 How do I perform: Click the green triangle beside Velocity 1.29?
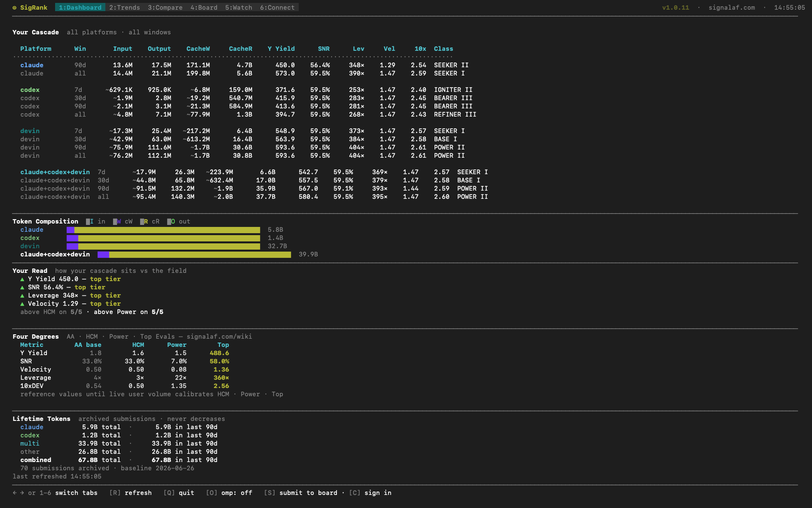[22, 304]
